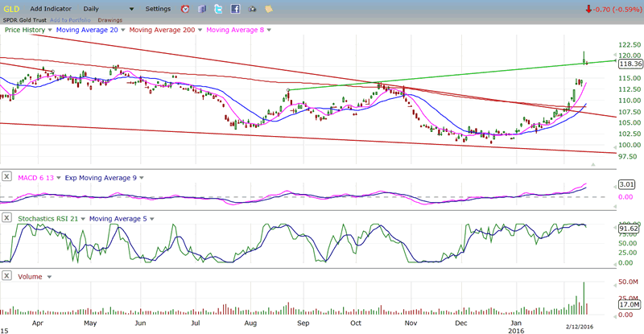
Task: Click the yellow sticky note icon
Action: 269,9
